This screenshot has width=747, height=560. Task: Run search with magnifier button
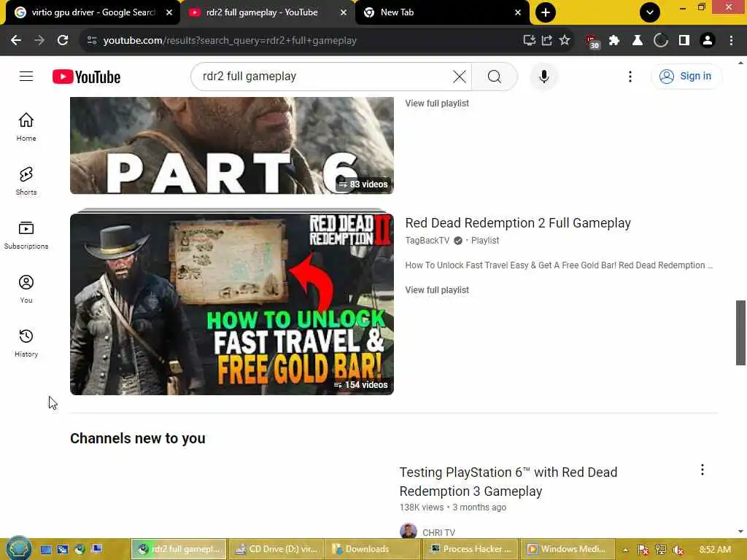[494, 76]
